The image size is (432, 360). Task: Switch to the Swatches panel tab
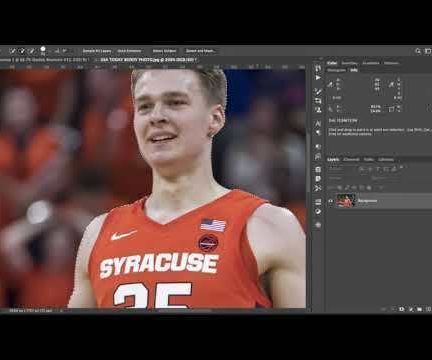[350, 63]
